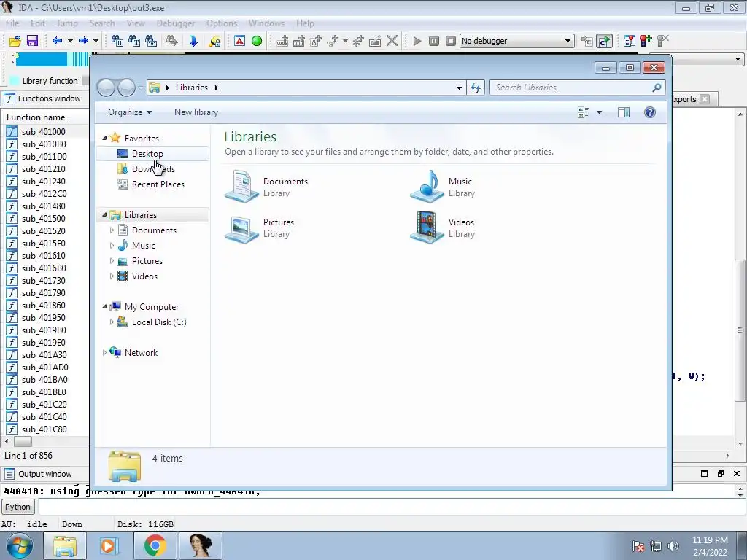Click the Add breakpoint icon with green plus

(646, 41)
